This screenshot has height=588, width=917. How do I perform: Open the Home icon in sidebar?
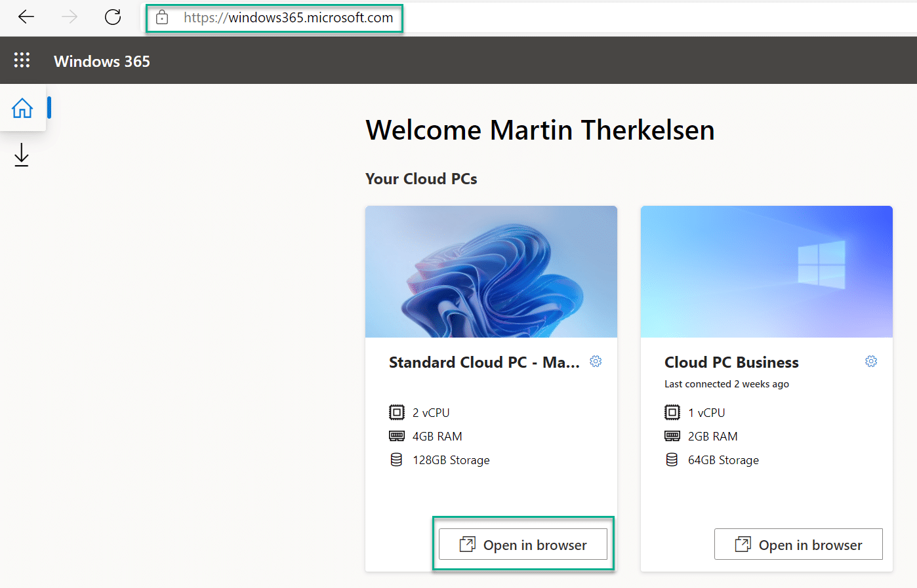[x=22, y=108]
